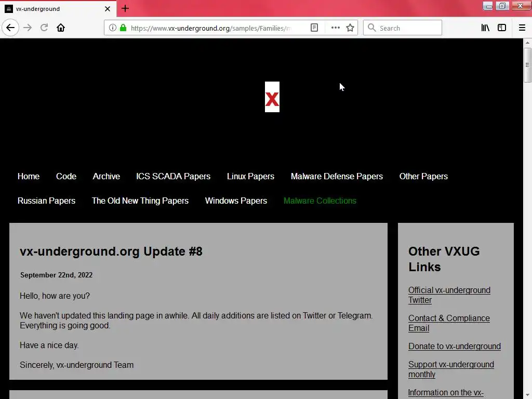Open the Firefox home page
The image size is (532, 399).
[x=61, y=28]
